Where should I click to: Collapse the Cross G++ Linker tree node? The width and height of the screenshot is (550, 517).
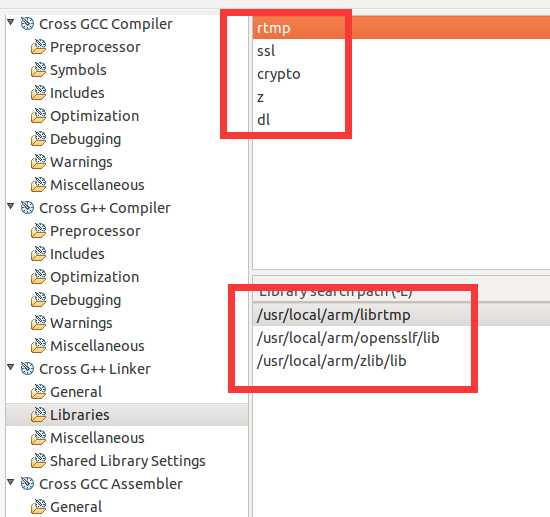tap(11, 367)
